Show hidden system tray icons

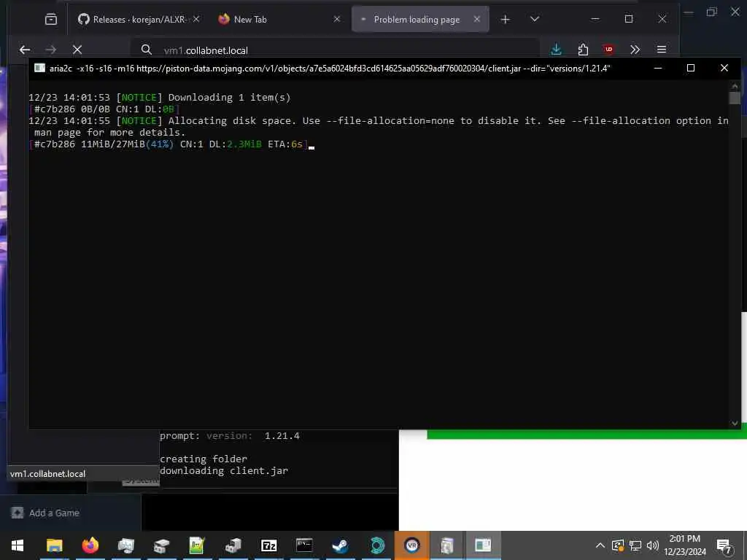[x=600, y=545]
